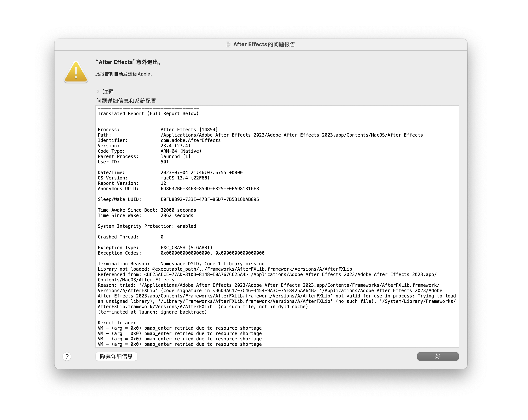Click the identifier "com.adobe.AfterEffects"
528x420 pixels.
click(x=191, y=140)
